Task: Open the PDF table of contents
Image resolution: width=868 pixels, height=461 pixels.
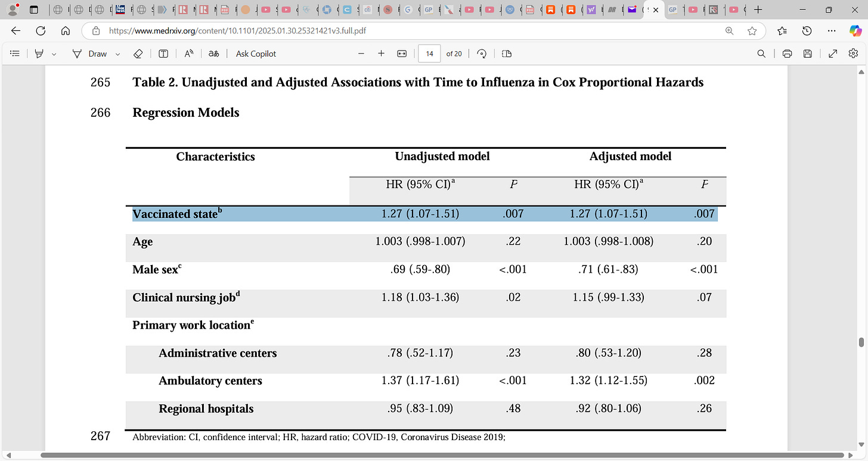Action: (x=15, y=54)
